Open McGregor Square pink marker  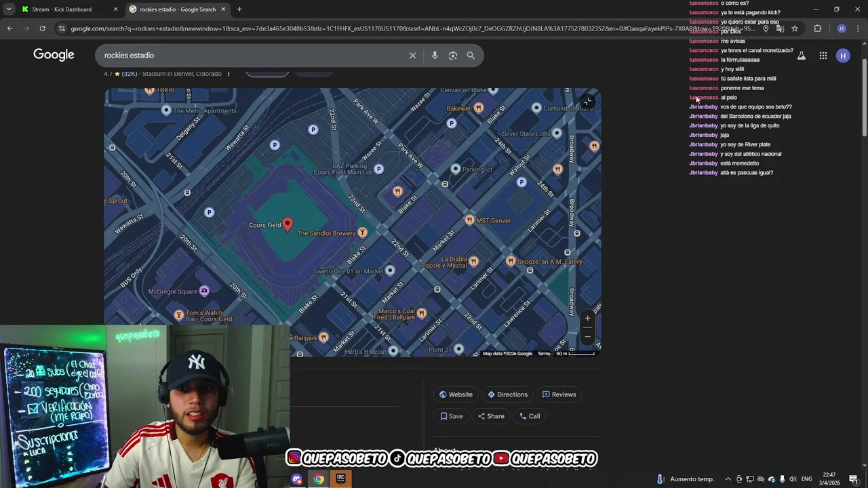204,291
